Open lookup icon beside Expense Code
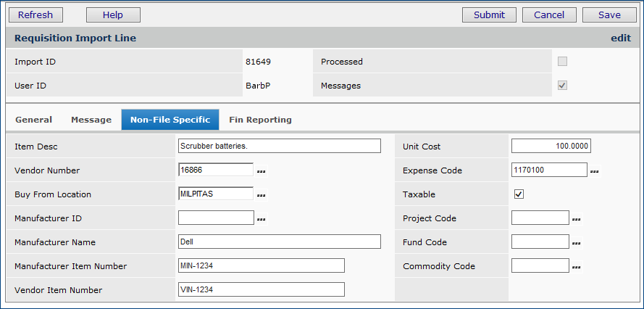644x309 pixels. coord(595,171)
